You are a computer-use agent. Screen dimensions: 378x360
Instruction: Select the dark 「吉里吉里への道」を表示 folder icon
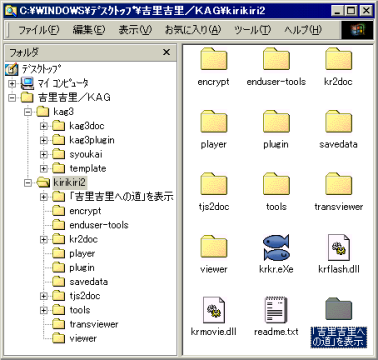tap(339, 309)
